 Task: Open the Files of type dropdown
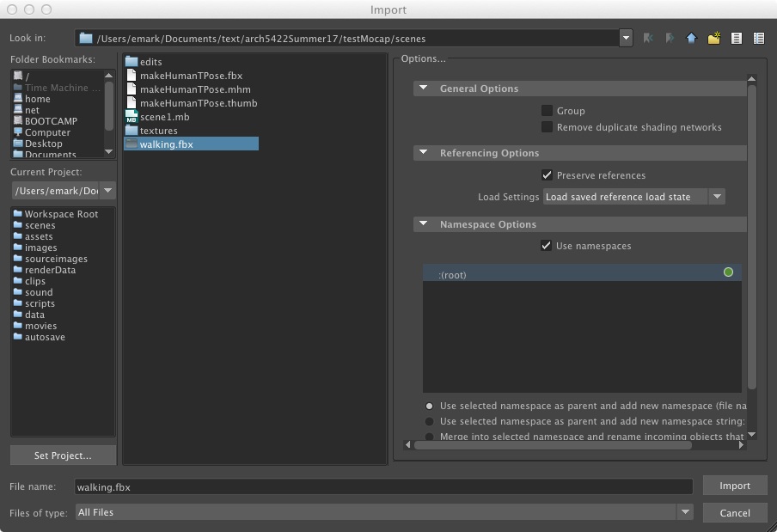685,512
